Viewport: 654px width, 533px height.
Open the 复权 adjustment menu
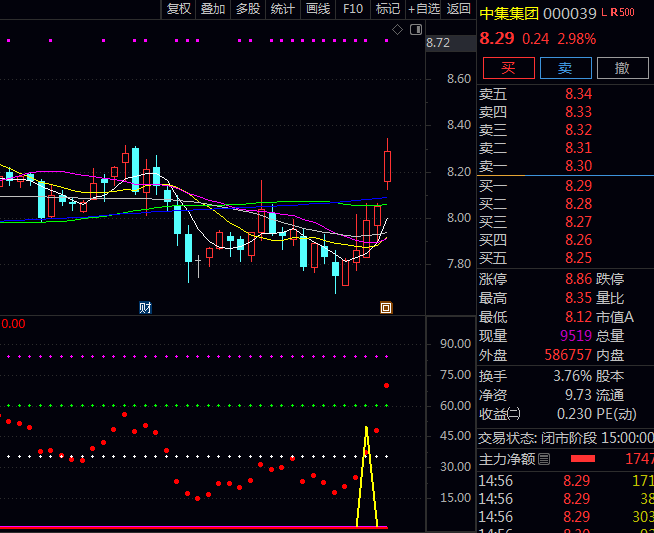click(x=179, y=9)
